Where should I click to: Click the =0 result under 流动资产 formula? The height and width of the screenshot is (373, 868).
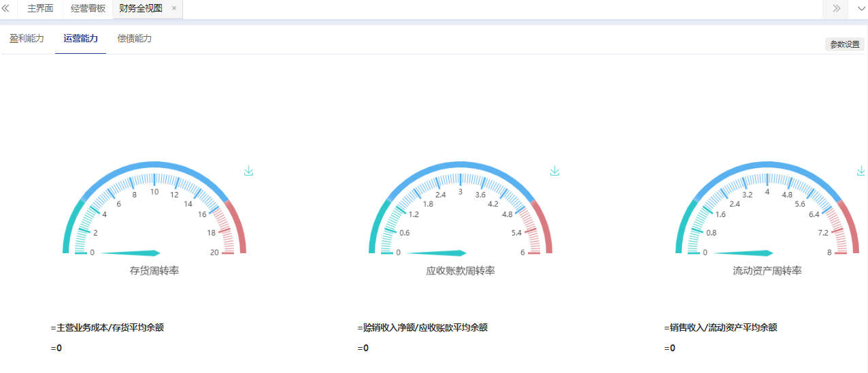tap(670, 348)
